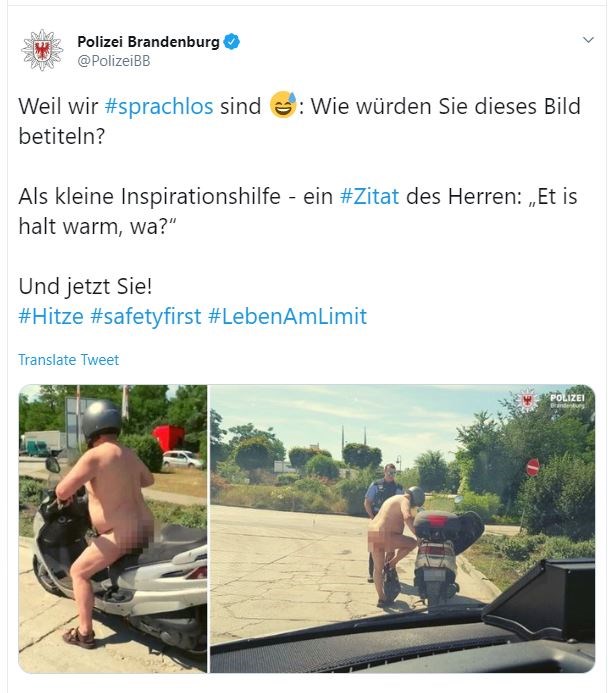This screenshot has height=693, width=614.
Task: Click the police star emblem watermark in photo
Action: (526, 400)
